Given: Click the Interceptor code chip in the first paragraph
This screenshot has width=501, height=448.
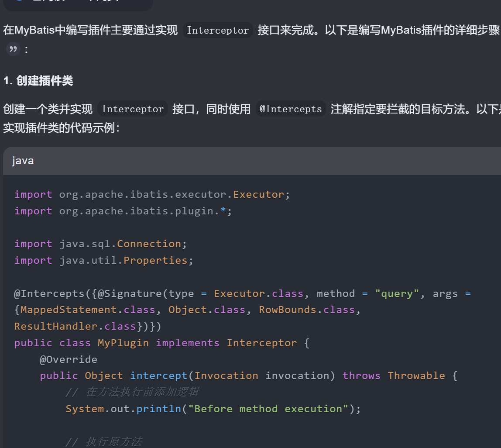Looking at the screenshot, I should tap(217, 30).
